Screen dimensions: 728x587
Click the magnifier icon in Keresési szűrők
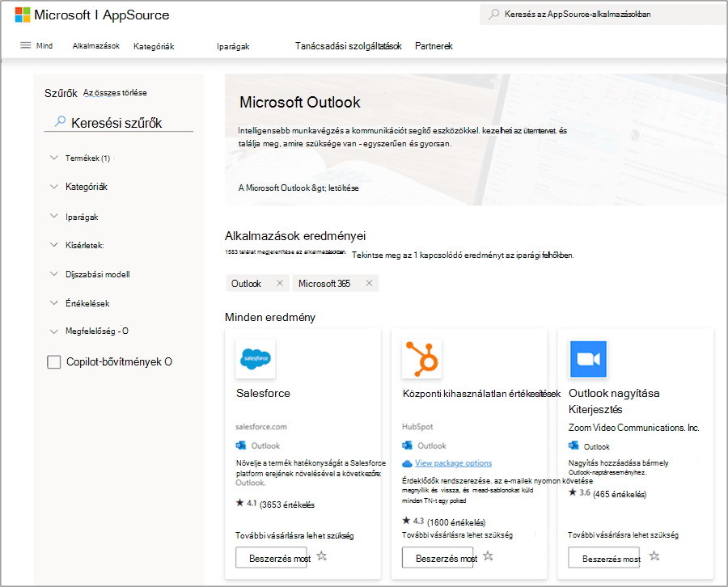pyautogui.click(x=60, y=121)
